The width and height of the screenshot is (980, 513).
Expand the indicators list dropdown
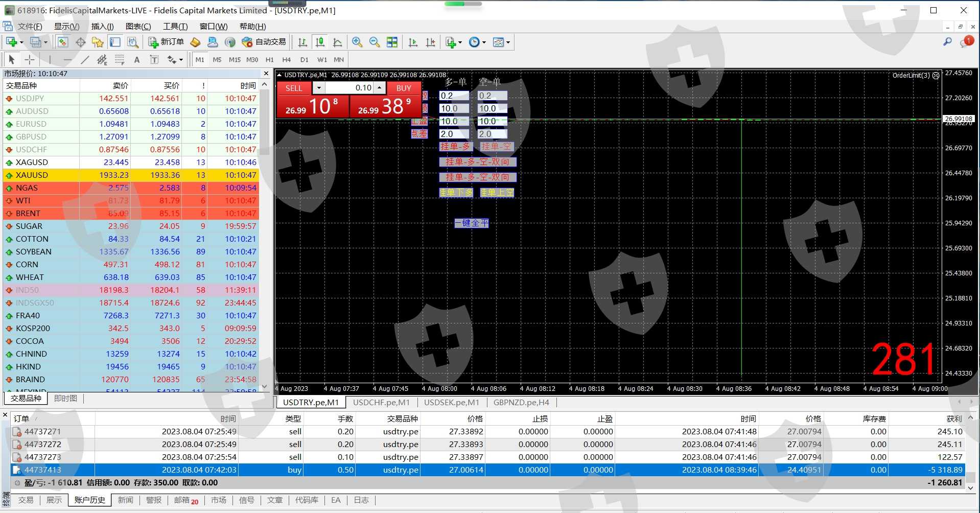pos(460,42)
